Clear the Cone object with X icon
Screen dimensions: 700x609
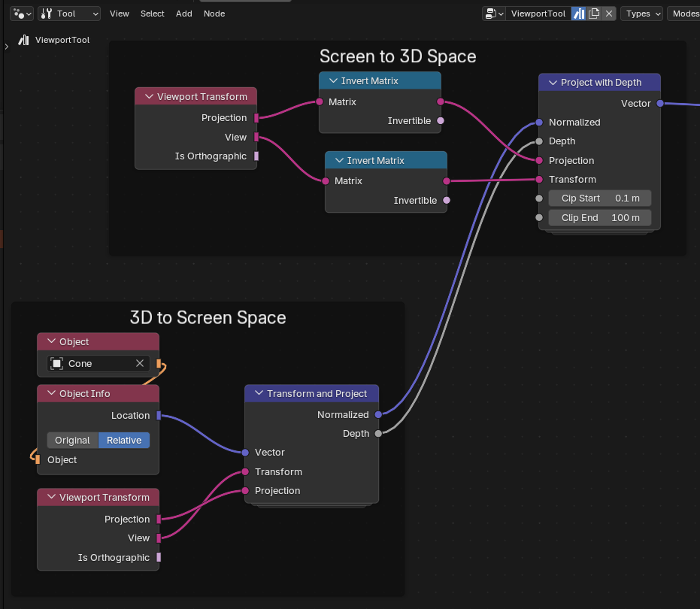(140, 363)
